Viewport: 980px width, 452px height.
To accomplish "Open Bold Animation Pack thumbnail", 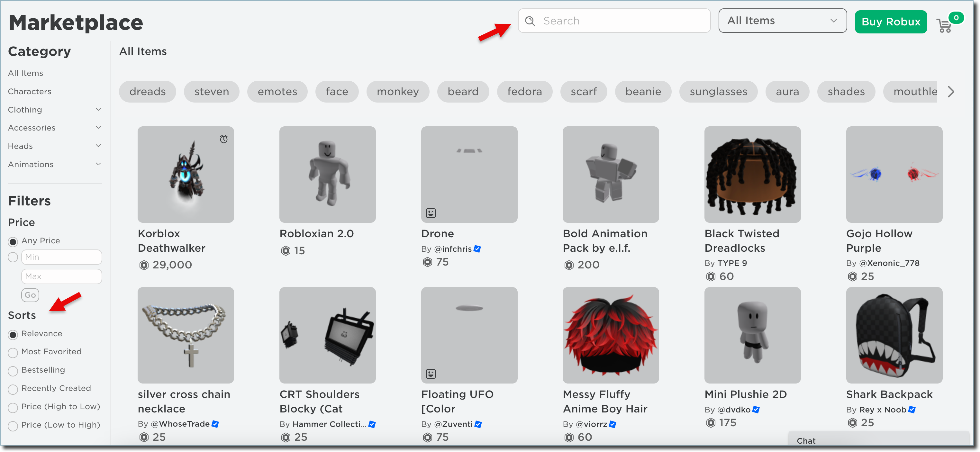I will [x=611, y=175].
